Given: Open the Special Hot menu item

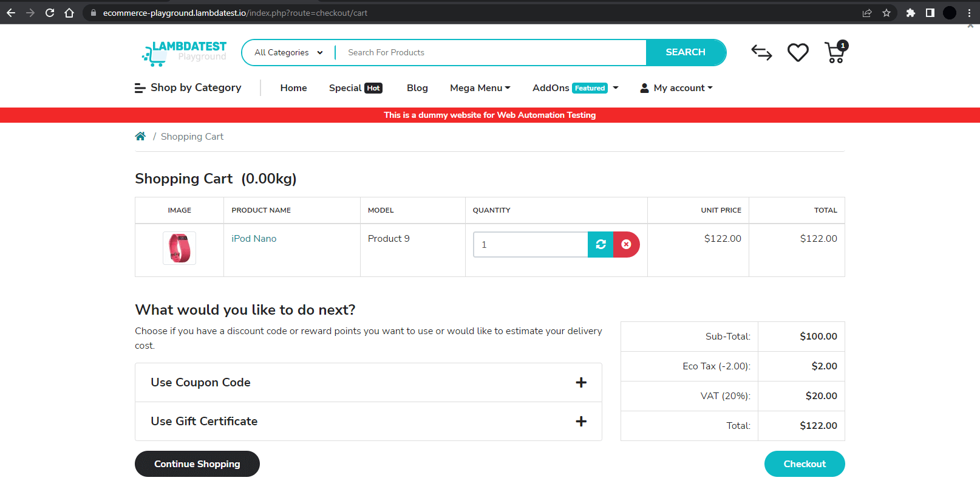Looking at the screenshot, I should click(x=356, y=88).
